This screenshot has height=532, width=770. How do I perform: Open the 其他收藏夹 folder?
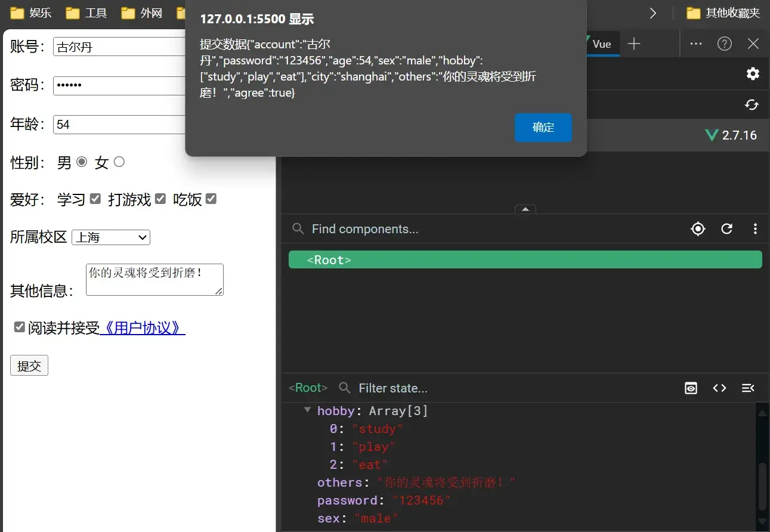pyautogui.click(x=723, y=13)
